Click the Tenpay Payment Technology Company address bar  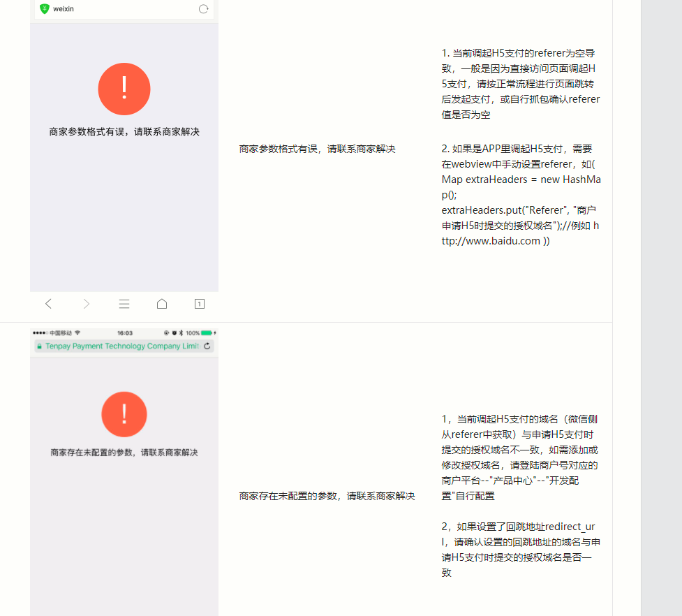(x=124, y=346)
